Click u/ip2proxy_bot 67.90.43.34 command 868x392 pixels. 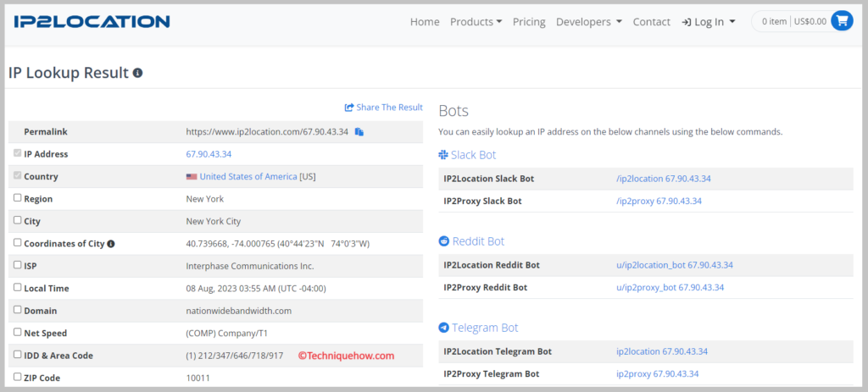[670, 288]
